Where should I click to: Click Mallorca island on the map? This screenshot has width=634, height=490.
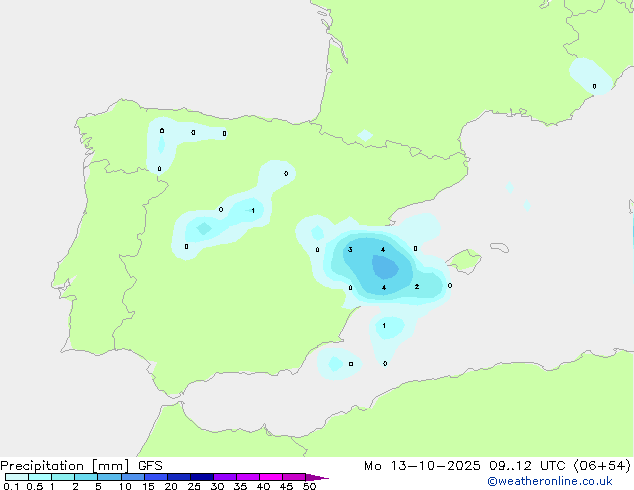465,261
